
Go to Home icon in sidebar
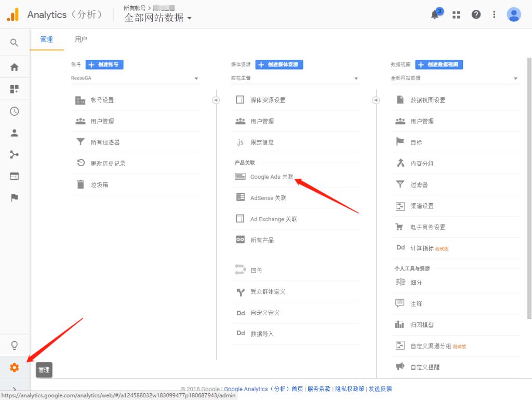[x=14, y=67]
